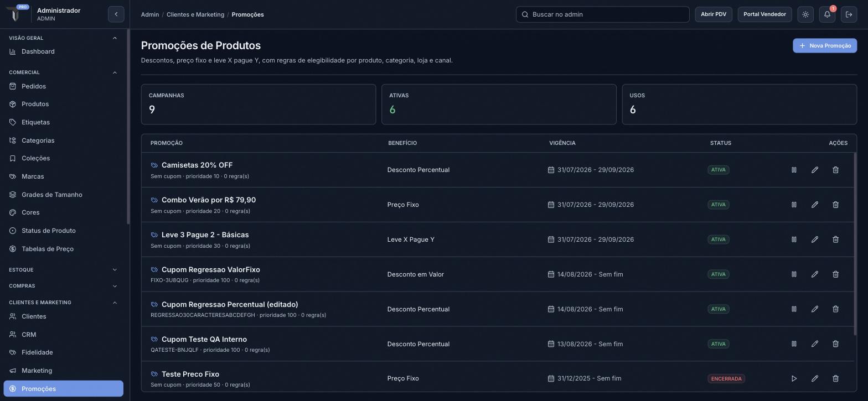
Task: Click the Abrir PDV button
Action: pyautogui.click(x=714, y=14)
